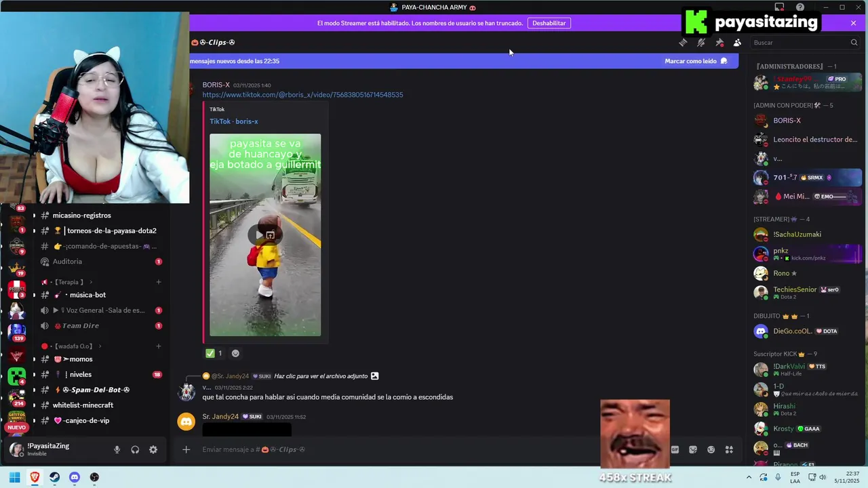868x488 pixels.
Task: Open the apps launcher icon
Action: pos(729,449)
